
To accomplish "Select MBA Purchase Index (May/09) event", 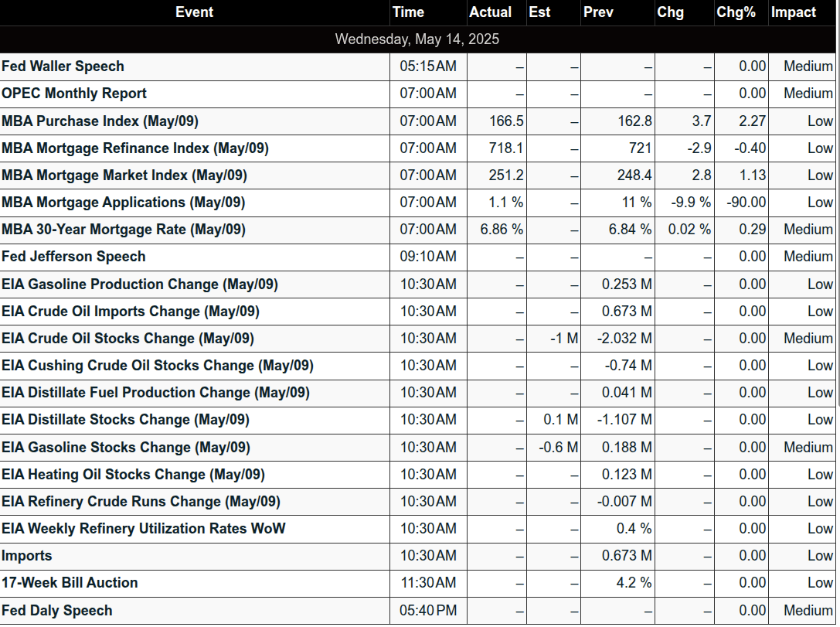I will (x=100, y=121).
